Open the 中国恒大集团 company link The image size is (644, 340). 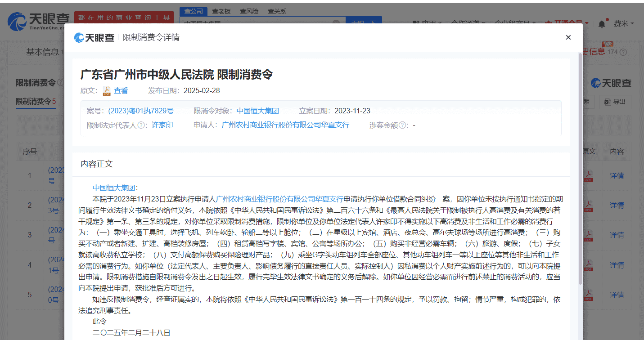pyautogui.click(x=258, y=110)
